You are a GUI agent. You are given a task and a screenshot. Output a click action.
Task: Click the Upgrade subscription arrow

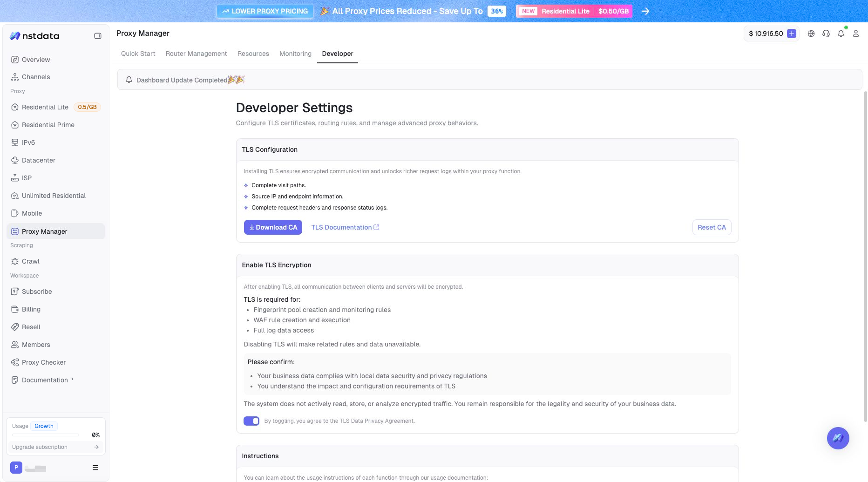click(96, 447)
